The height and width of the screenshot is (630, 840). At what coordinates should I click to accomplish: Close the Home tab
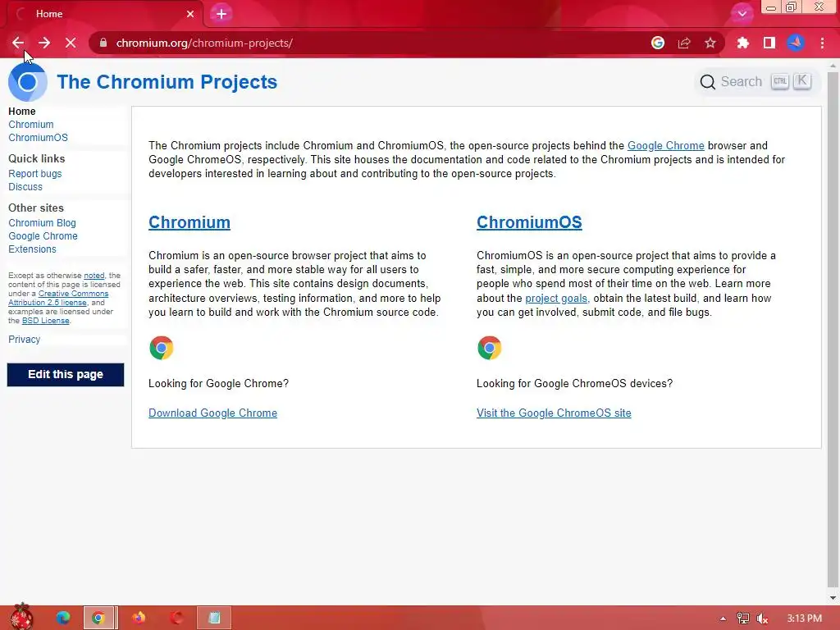(x=190, y=14)
